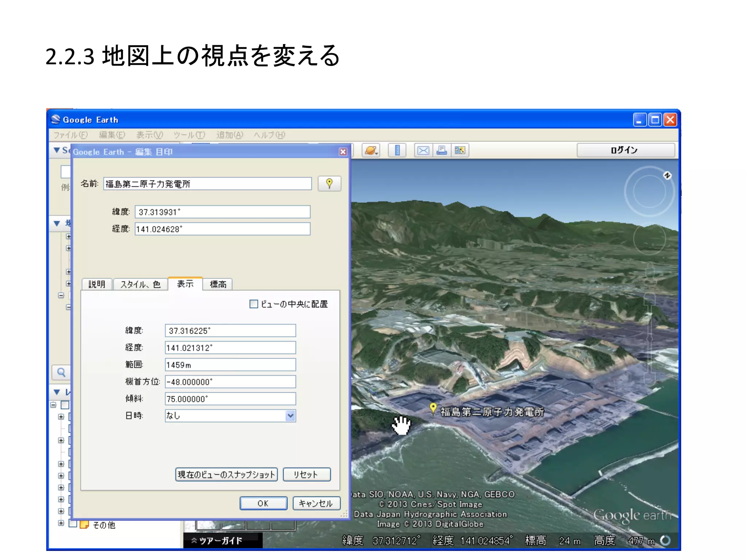Image resolution: width=747 pixels, height=560 pixels.
Task: Collapse the root Layers minus node
Action: coord(54,405)
